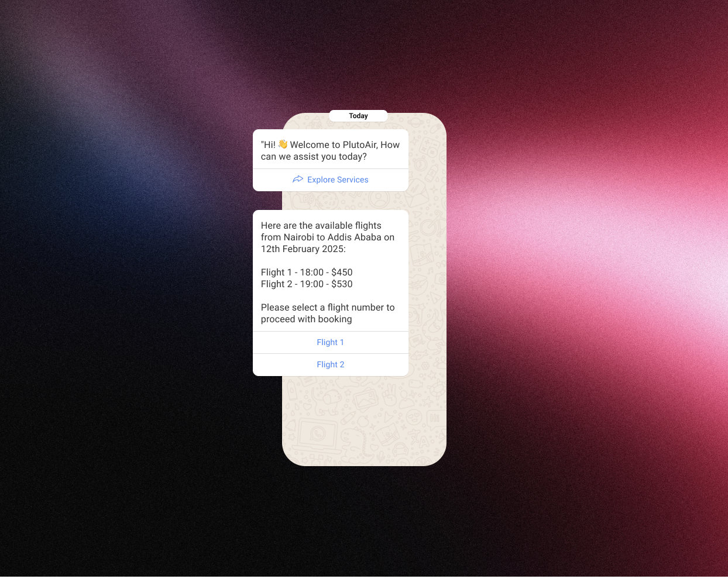Click the 'Flight 1 - 18:00 - $450' line
This screenshot has width=728, height=579.
pos(307,273)
